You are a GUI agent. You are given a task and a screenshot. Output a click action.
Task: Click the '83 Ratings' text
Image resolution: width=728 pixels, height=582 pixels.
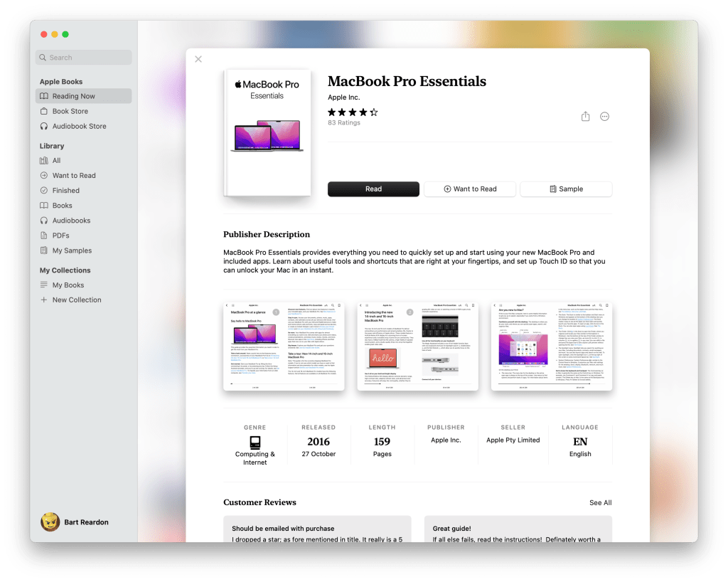(344, 122)
